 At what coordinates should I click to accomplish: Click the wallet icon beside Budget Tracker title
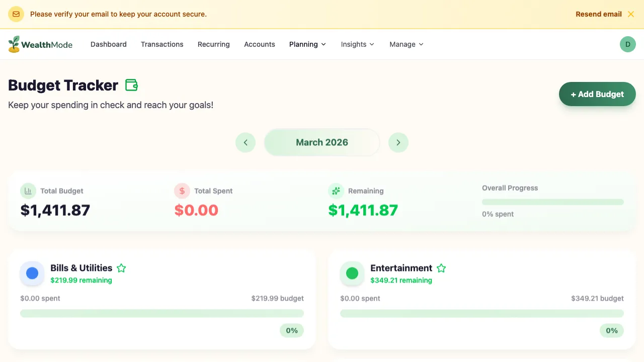(x=131, y=85)
